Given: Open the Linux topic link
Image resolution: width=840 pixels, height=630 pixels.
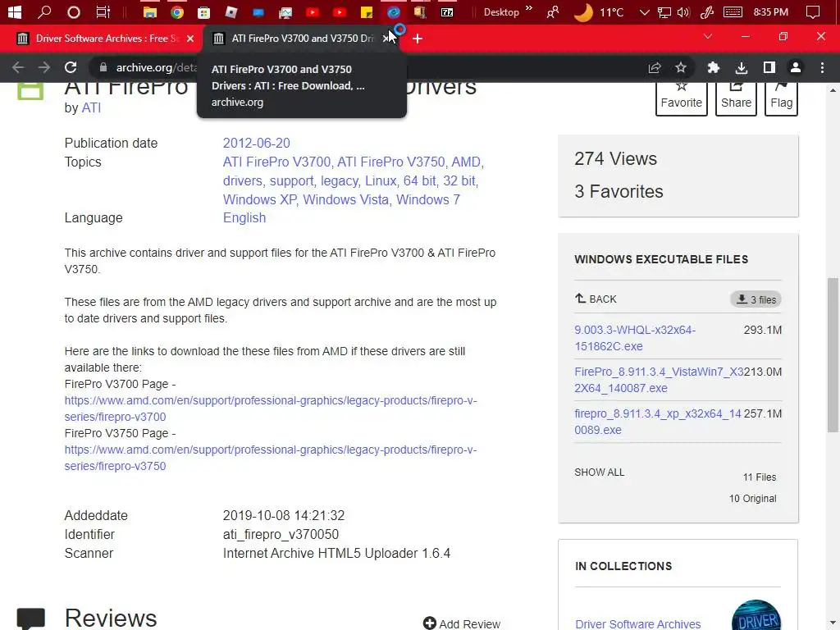Looking at the screenshot, I should click(381, 180).
